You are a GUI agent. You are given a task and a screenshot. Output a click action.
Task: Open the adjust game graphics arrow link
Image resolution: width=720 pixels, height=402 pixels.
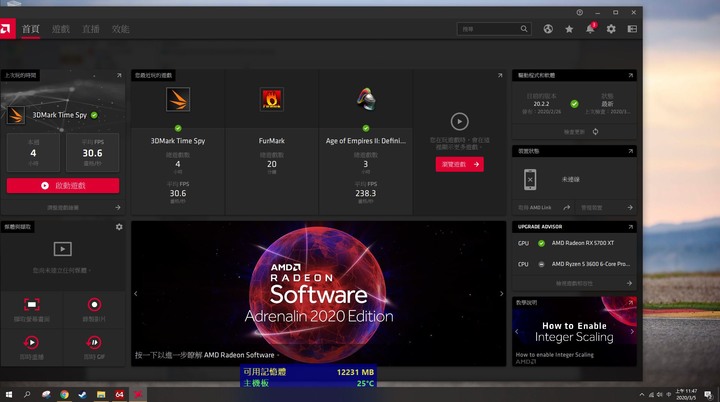(x=118, y=208)
